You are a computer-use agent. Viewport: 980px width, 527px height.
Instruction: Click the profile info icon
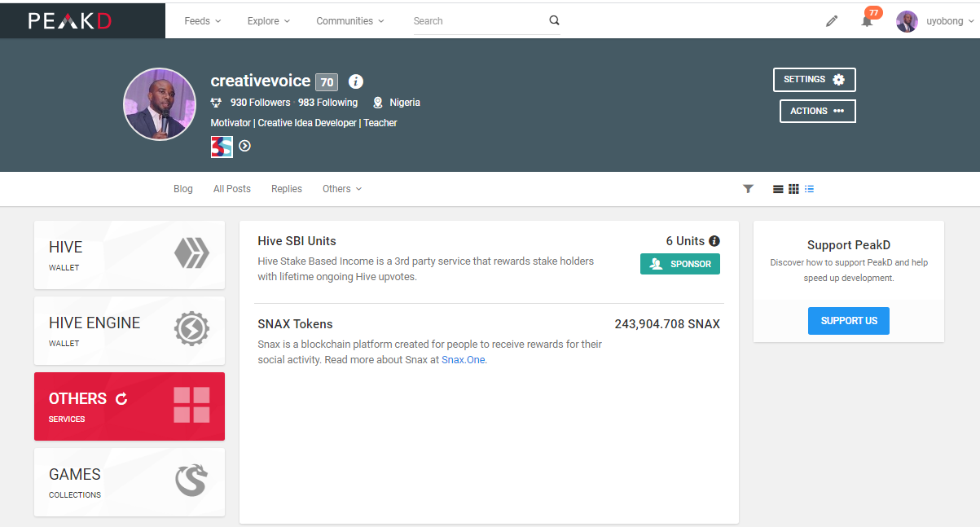point(356,81)
